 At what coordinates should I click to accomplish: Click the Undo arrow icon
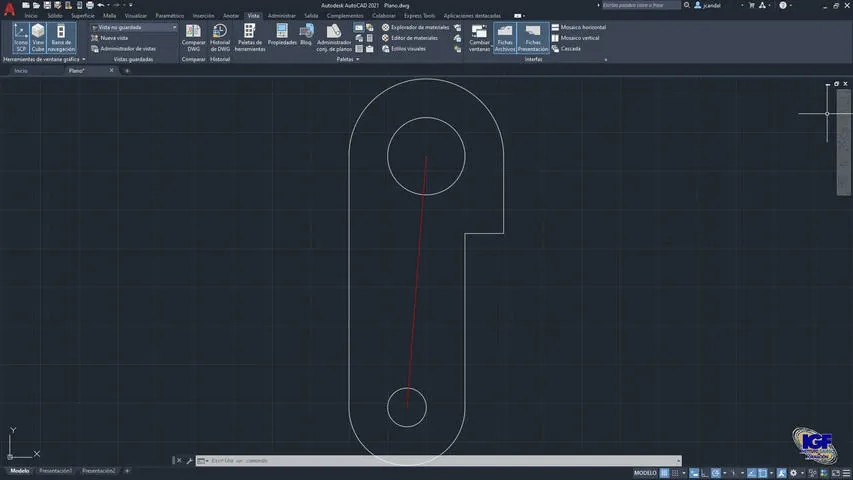pos(101,5)
